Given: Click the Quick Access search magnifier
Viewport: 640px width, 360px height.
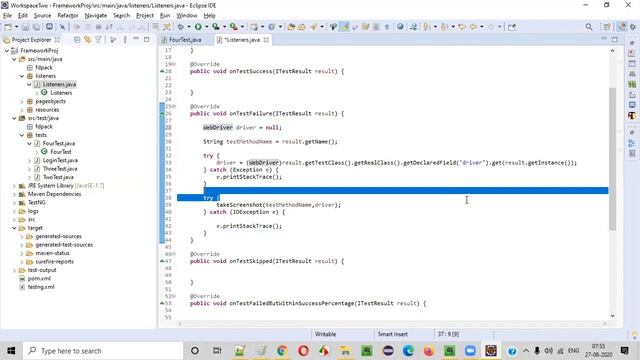Looking at the screenshot, I should click(589, 27).
